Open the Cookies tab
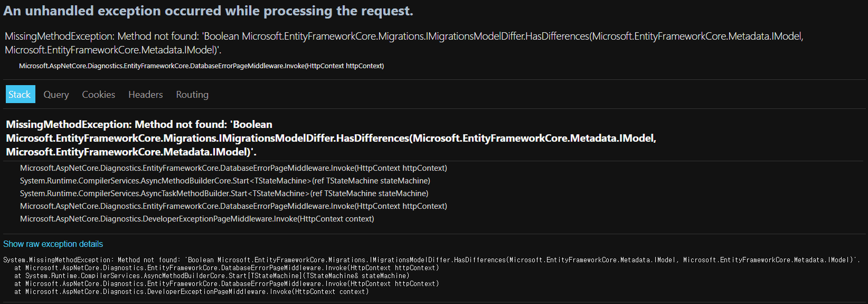This screenshot has height=304, width=868. pos(98,95)
